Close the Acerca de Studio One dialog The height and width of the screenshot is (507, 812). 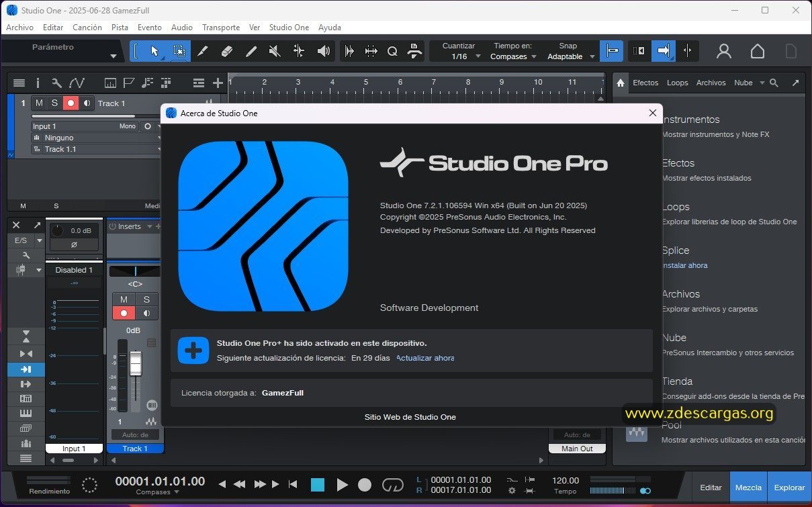tap(652, 113)
